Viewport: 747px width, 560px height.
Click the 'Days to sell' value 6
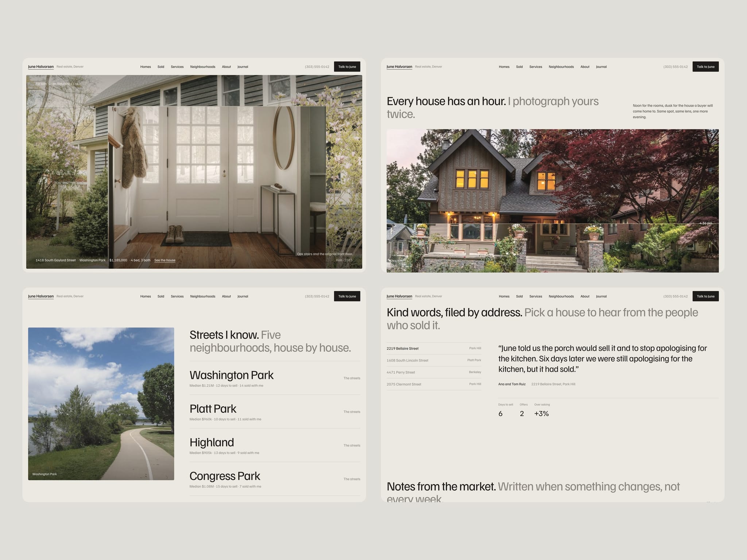[x=500, y=414]
